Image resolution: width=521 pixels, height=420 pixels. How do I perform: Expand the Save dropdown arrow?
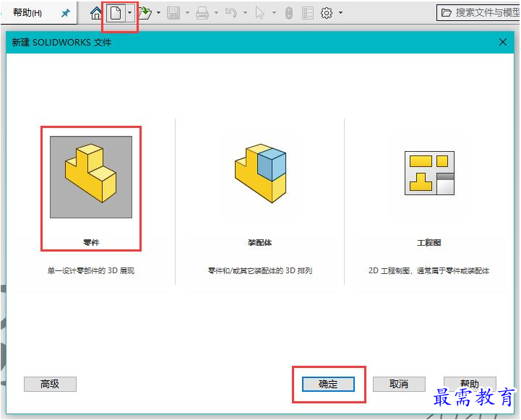click(187, 13)
